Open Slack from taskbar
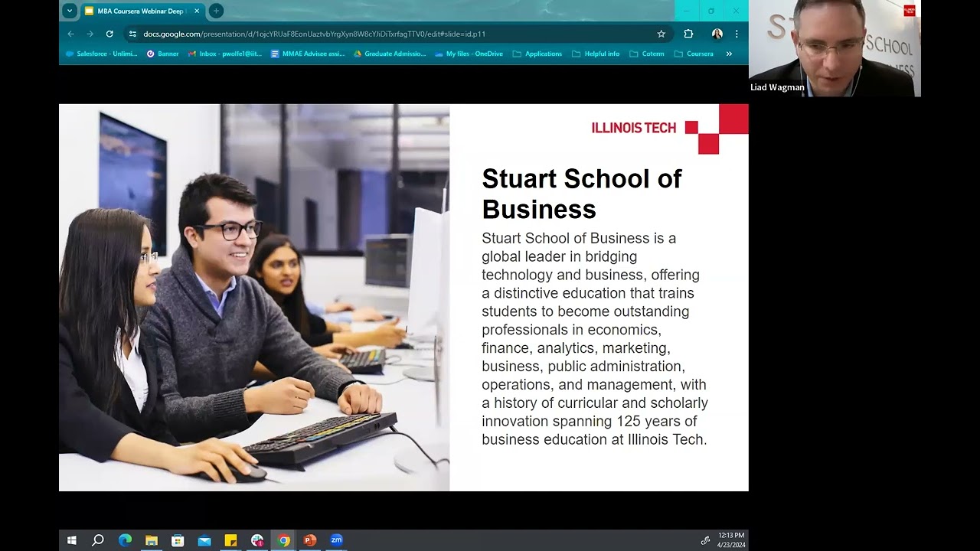Screen dimensions: 980x551 point(257,540)
